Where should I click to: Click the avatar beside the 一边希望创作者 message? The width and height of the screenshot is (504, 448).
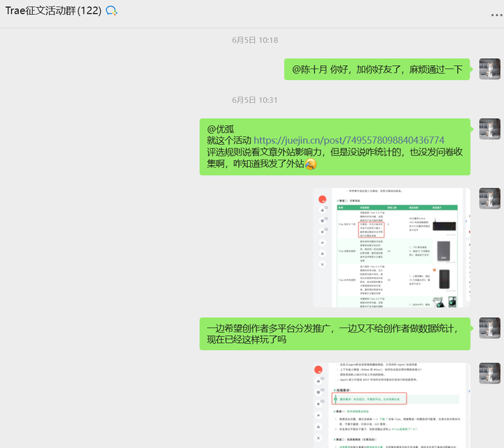[489, 328]
